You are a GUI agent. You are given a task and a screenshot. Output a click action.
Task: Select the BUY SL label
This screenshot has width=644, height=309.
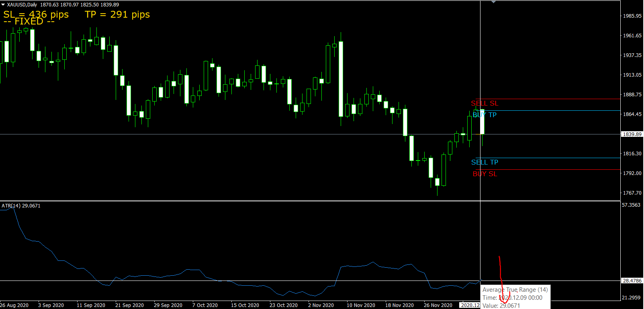(x=485, y=174)
